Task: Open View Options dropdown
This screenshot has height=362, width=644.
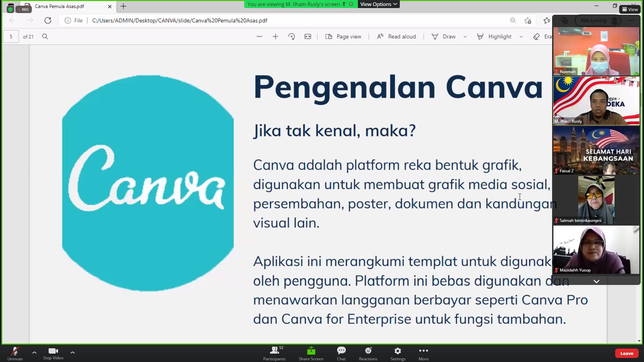Action: click(379, 4)
